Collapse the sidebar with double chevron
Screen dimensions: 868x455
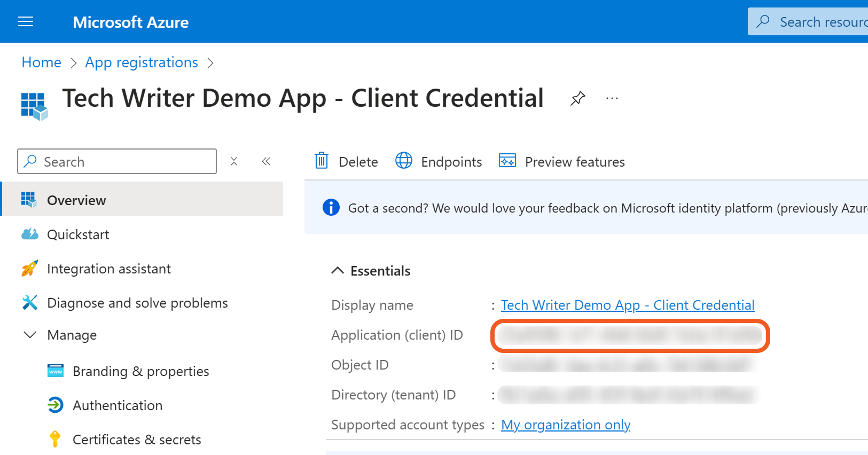click(266, 161)
